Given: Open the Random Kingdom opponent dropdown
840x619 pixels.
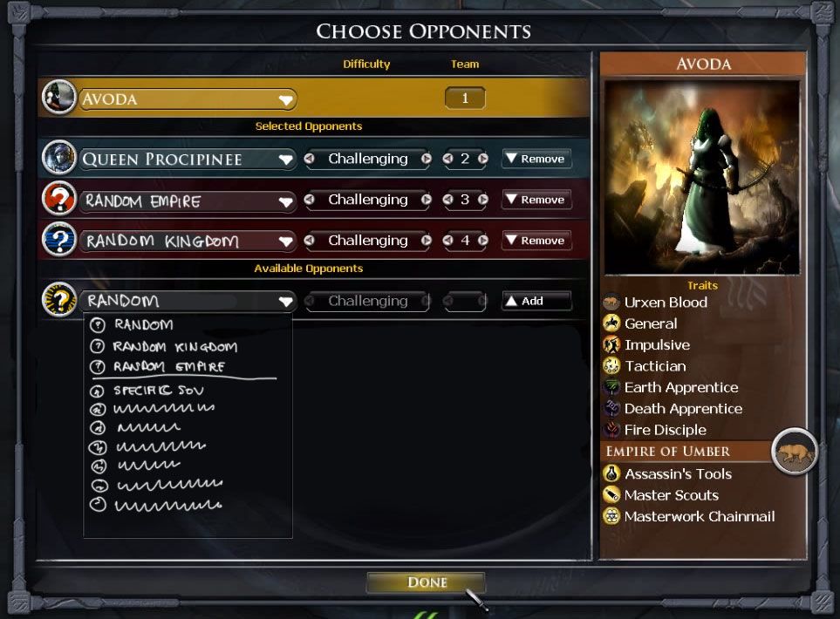Looking at the screenshot, I should (285, 242).
